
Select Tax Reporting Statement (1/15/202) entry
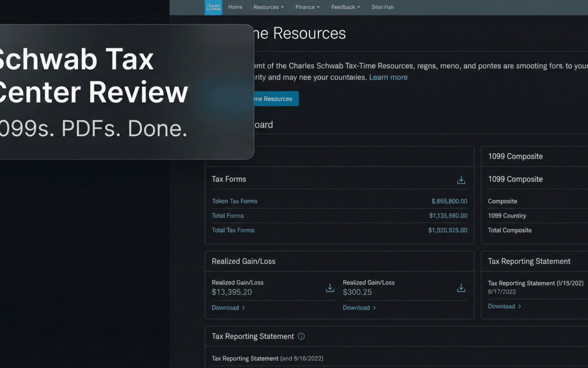coord(536,283)
